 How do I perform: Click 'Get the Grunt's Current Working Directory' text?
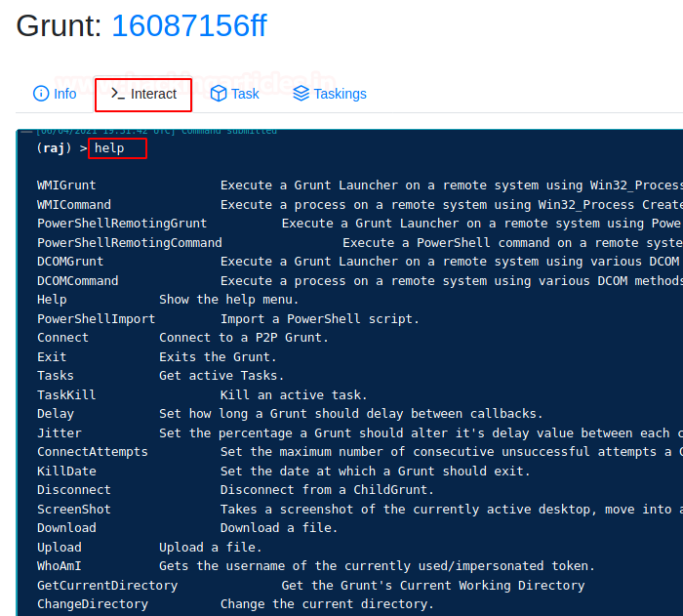coord(433,585)
